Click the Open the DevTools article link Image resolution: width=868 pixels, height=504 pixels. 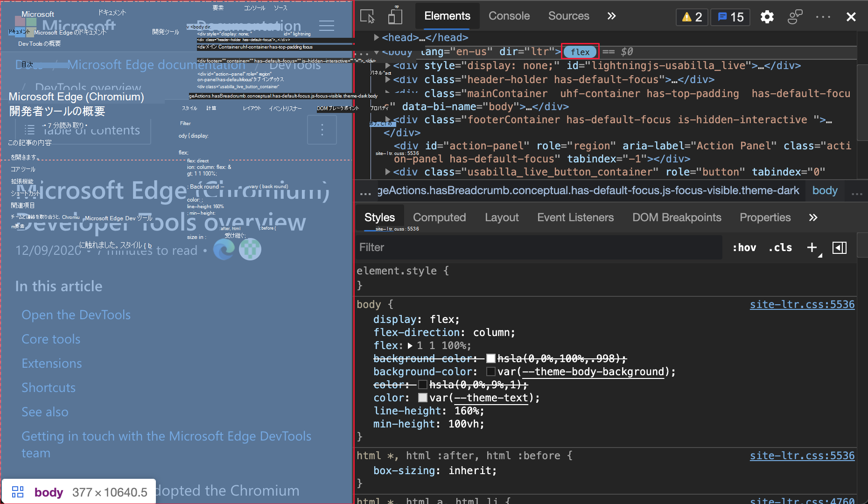pyautogui.click(x=76, y=315)
